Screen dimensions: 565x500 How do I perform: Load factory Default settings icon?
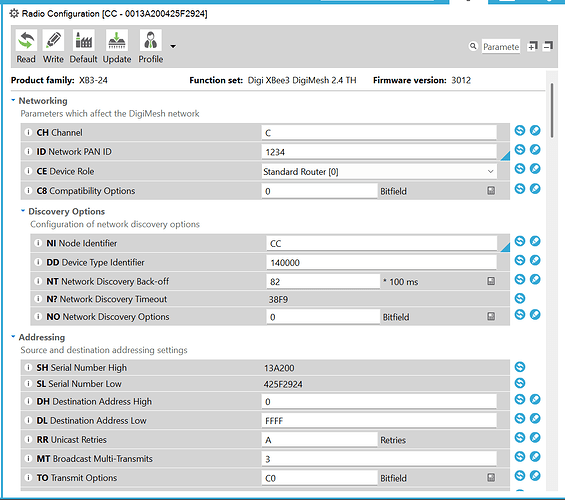point(84,40)
